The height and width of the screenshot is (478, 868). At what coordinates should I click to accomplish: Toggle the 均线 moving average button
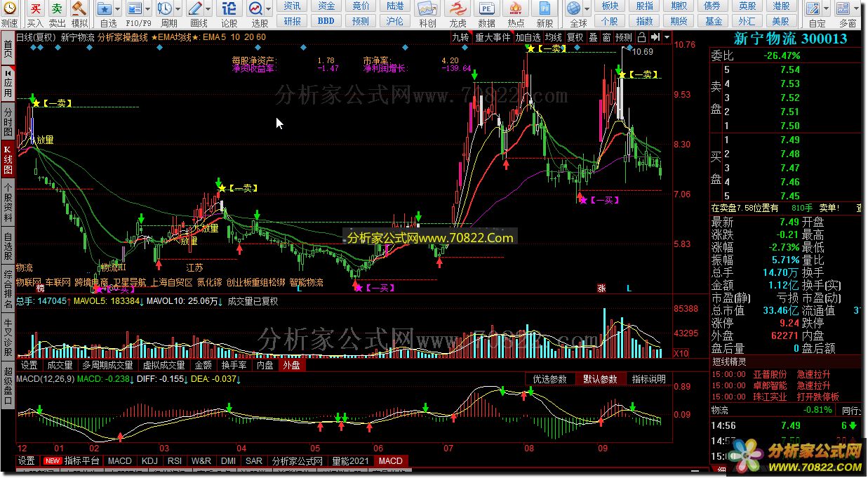(x=554, y=37)
